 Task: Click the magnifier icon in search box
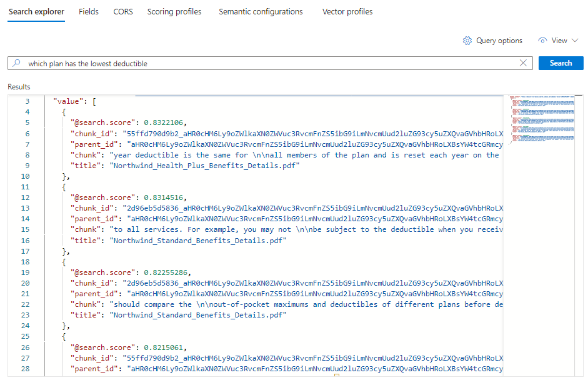[x=16, y=63]
